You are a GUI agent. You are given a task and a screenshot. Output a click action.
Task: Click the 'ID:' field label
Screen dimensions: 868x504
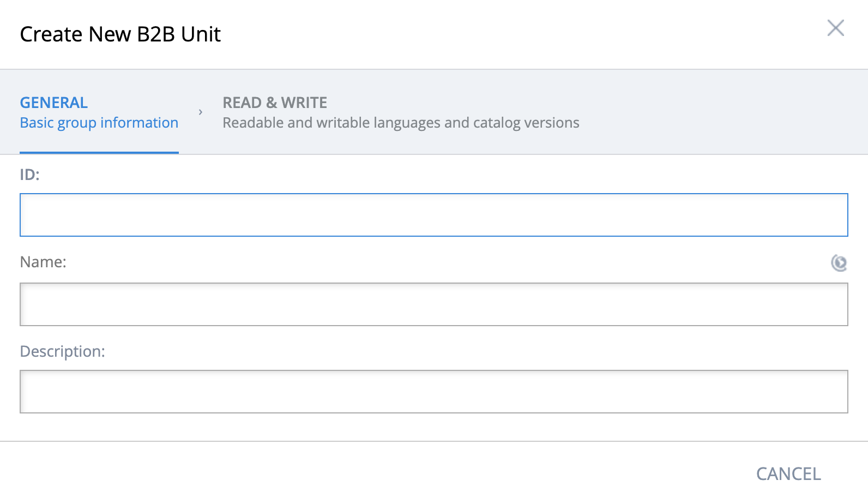click(30, 175)
